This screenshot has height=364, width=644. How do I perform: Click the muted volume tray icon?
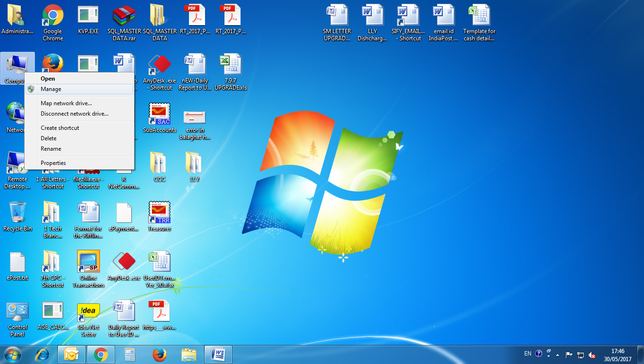pos(592,355)
